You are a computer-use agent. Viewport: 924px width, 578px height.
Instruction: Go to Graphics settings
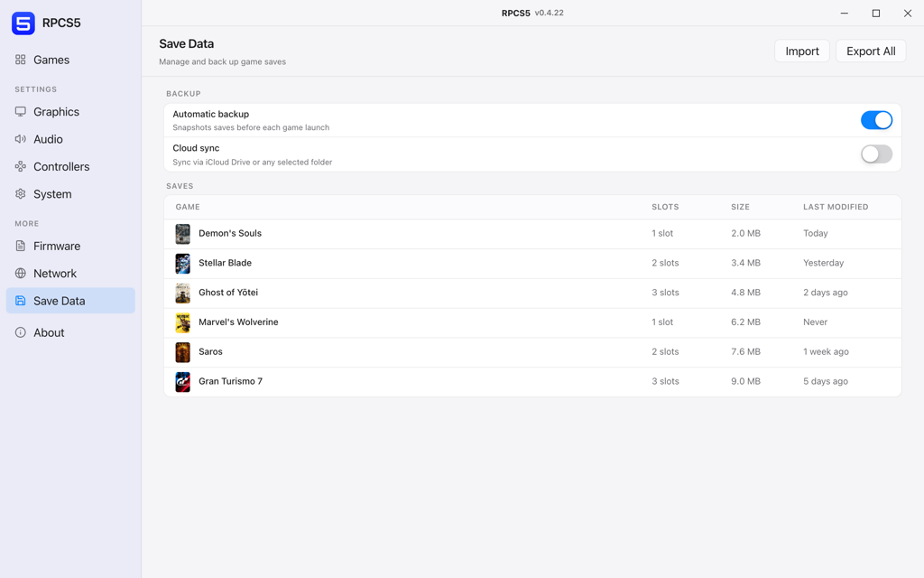(x=70, y=111)
